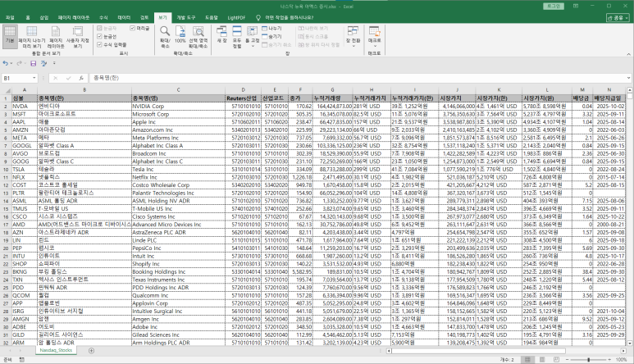Open a 새 창 (new window)
This screenshot has width=634, height=364.
coord(221,34)
